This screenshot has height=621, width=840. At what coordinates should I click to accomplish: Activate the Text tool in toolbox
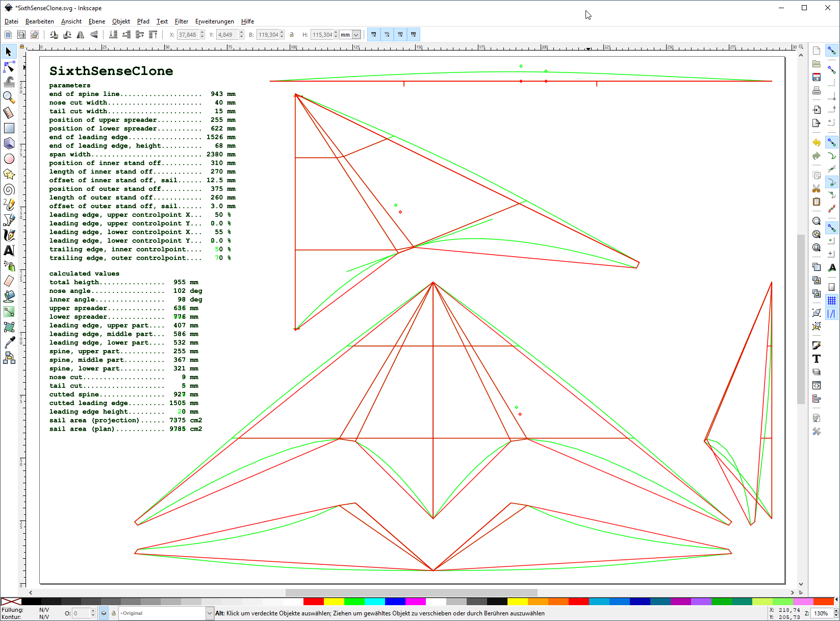coord(9,251)
